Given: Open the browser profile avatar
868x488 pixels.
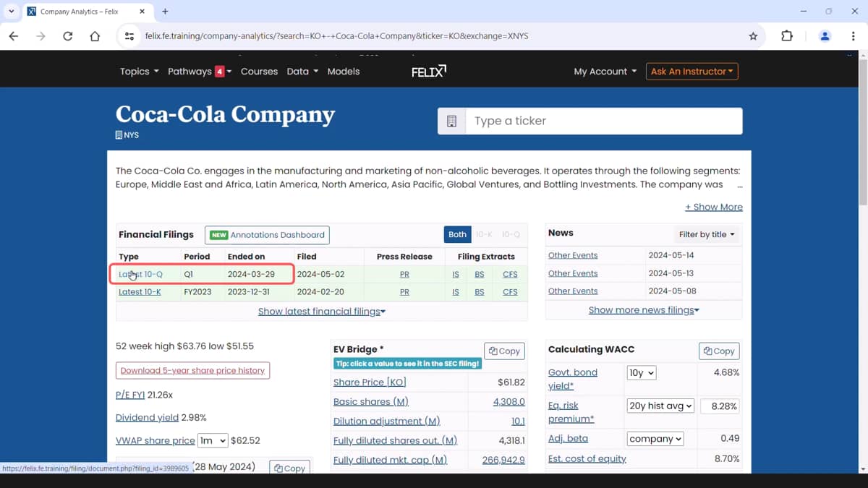Looking at the screenshot, I should pyautogui.click(x=825, y=36).
